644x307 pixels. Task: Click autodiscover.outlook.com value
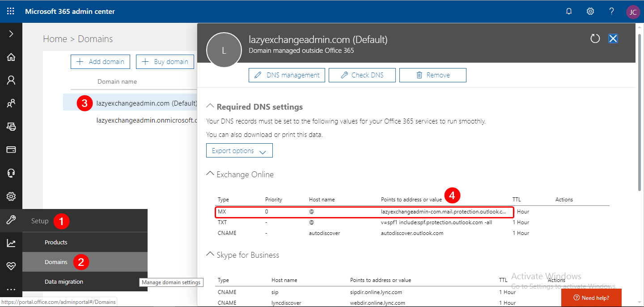[x=412, y=233]
